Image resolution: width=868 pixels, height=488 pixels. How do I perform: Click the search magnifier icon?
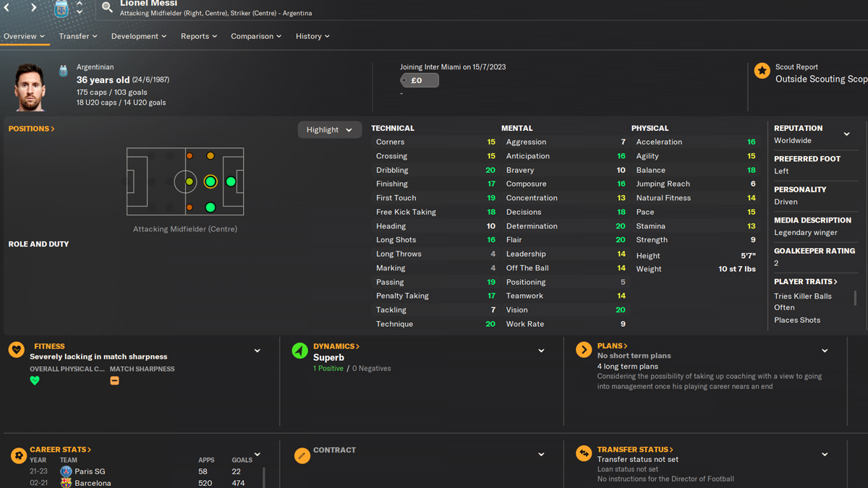pos(107,7)
